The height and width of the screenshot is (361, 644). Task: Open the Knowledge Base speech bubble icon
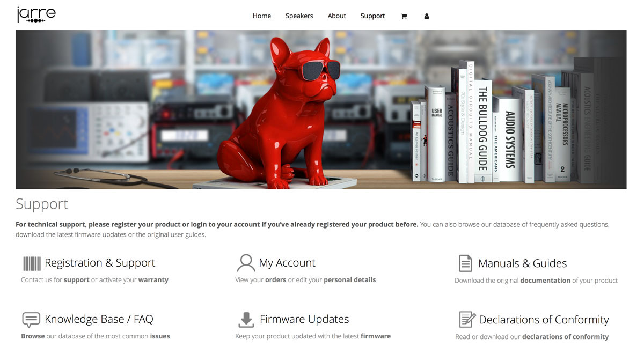point(31,320)
